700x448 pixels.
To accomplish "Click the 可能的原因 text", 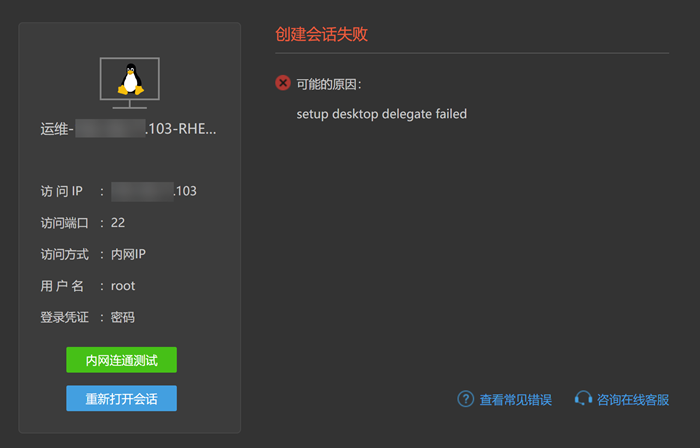I will click(x=329, y=84).
